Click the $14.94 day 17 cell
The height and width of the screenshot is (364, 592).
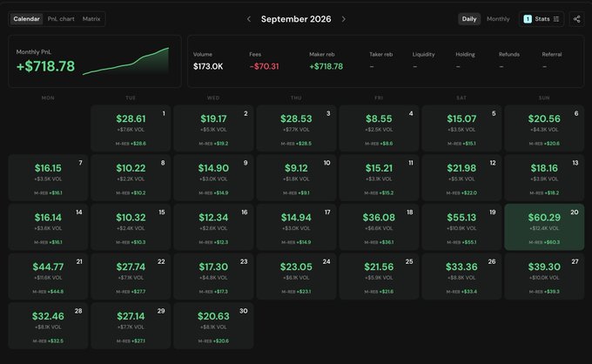(296, 227)
